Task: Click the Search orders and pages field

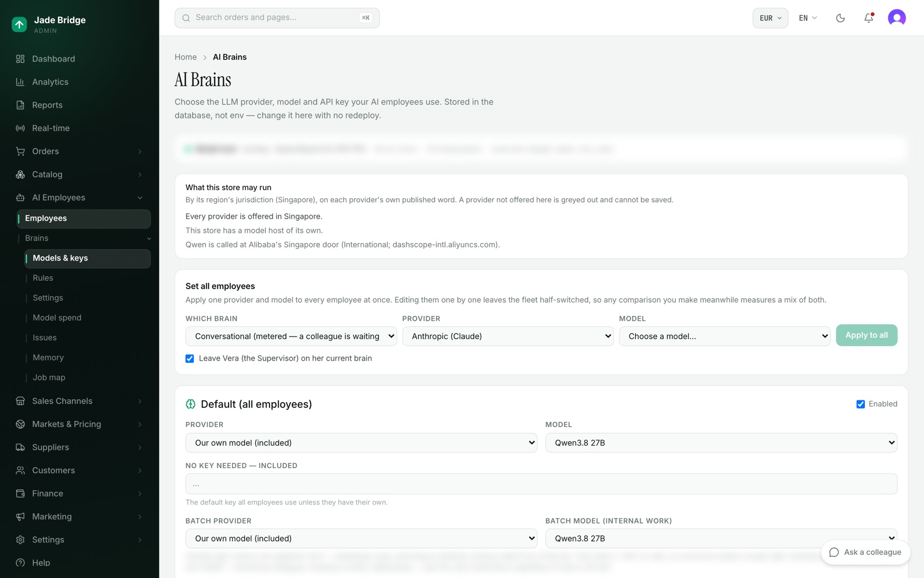Action: click(x=277, y=18)
